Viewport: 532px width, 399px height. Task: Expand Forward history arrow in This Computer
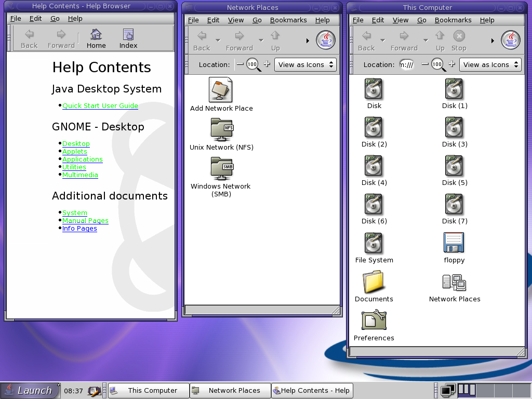click(425, 41)
